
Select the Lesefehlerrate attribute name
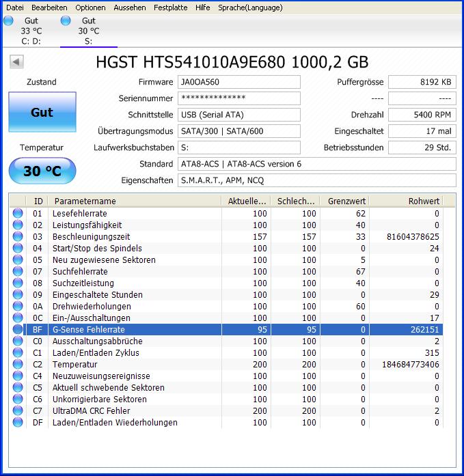[79, 213]
